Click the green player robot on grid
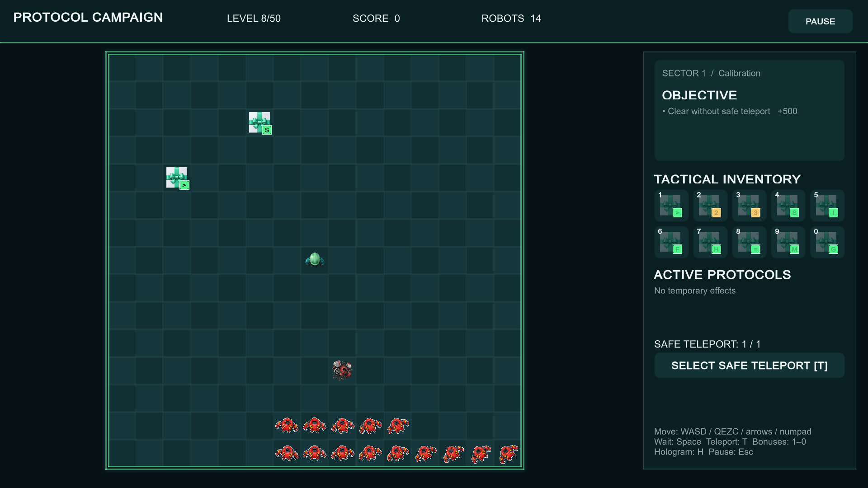This screenshot has width=868, height=488. pos(315,260)
